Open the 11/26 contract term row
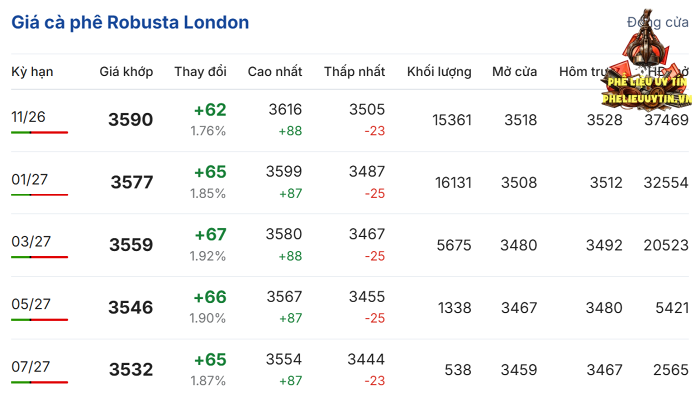This screenshot has width=700, height=393. coord(350,120)
